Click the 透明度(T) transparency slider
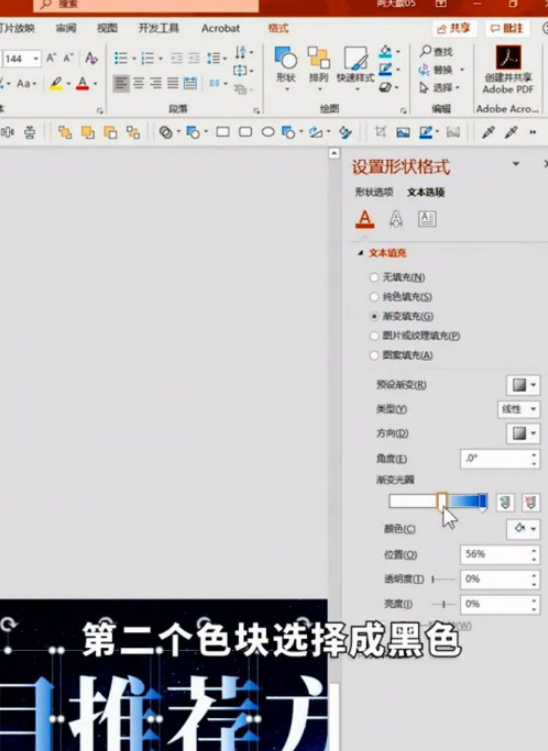Image resolution: width=548 pixels, height=751 pixels. tap(443, 579)
